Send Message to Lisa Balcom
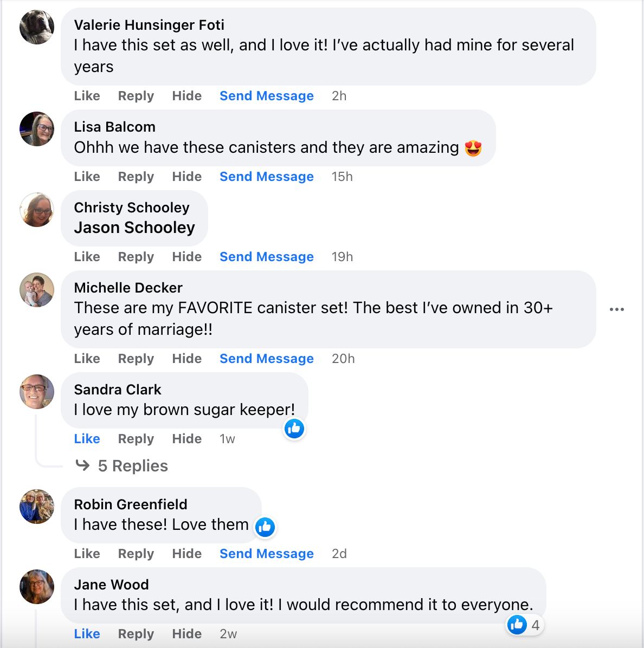This screenshot has height=648, width=644. point(266,177)
